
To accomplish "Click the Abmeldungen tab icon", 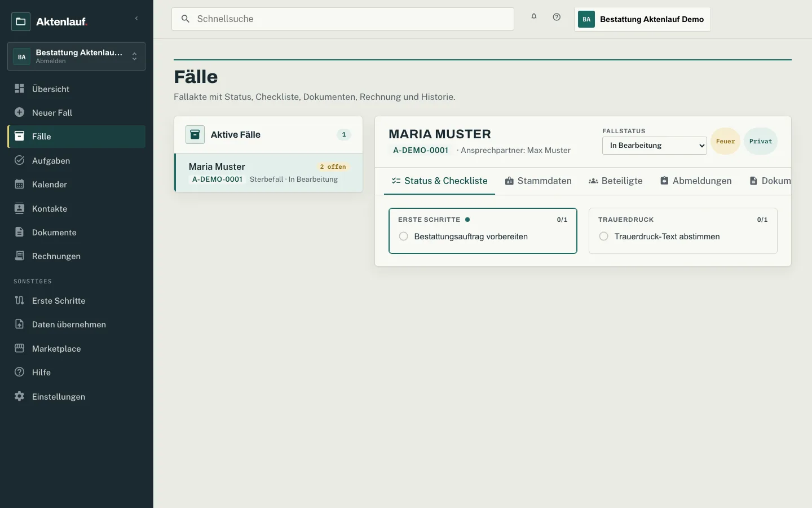I will 664,181.
